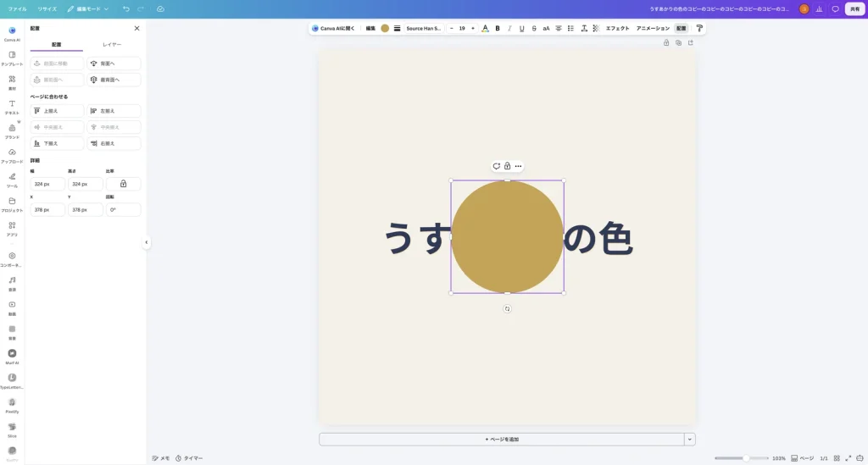
Task: Open the テンプレート (Templates) sidebar panel
Action: click(x=12, y=58)
